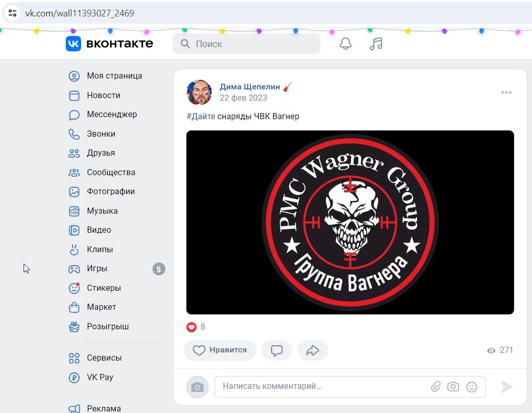Open the Стикеры sidebar item

pyautogui.click(x=104, y=288)
